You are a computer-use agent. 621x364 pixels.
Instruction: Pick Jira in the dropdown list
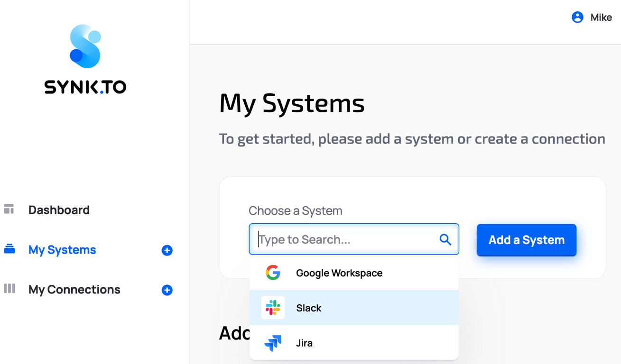[354, 343]
